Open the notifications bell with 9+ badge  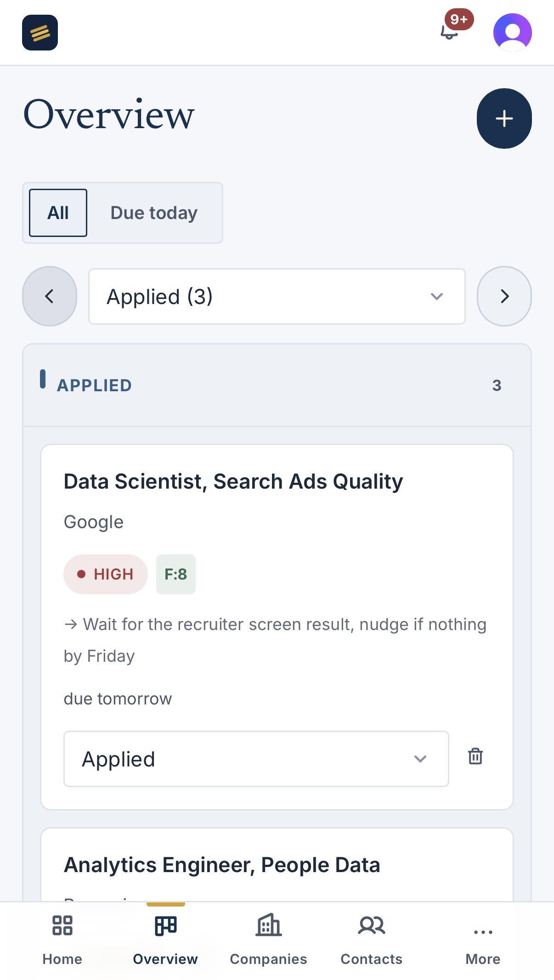[x=450, y=32]
